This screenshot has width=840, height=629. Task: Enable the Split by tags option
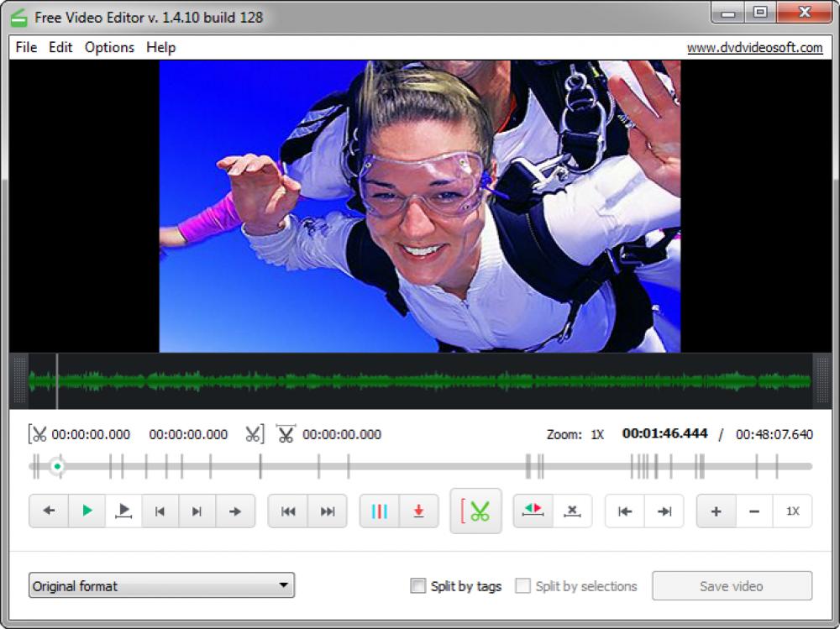(x=417, y=586)
